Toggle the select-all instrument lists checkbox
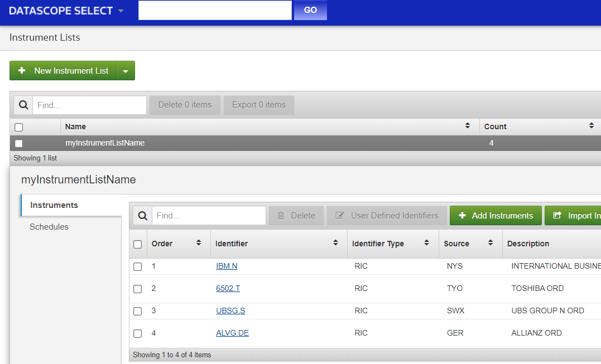This screenshot has width=601, height=364. 19,127
